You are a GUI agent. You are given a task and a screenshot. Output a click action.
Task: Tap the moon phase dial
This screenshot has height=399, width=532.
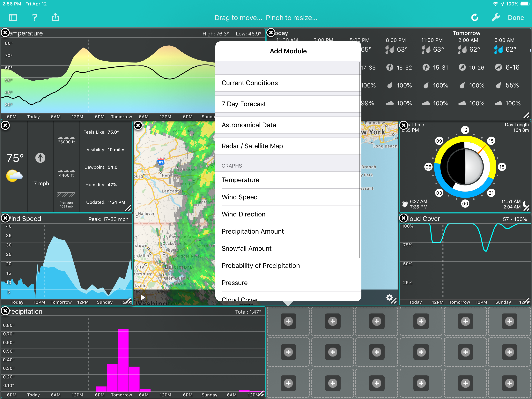[x=465, y=167]
